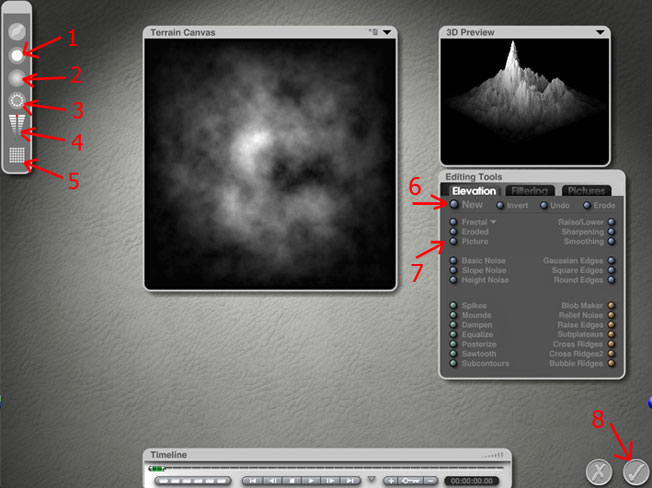Click the Undo button in Editing Tools
This screenshot has height=488, width=652.
pos(544,205)
